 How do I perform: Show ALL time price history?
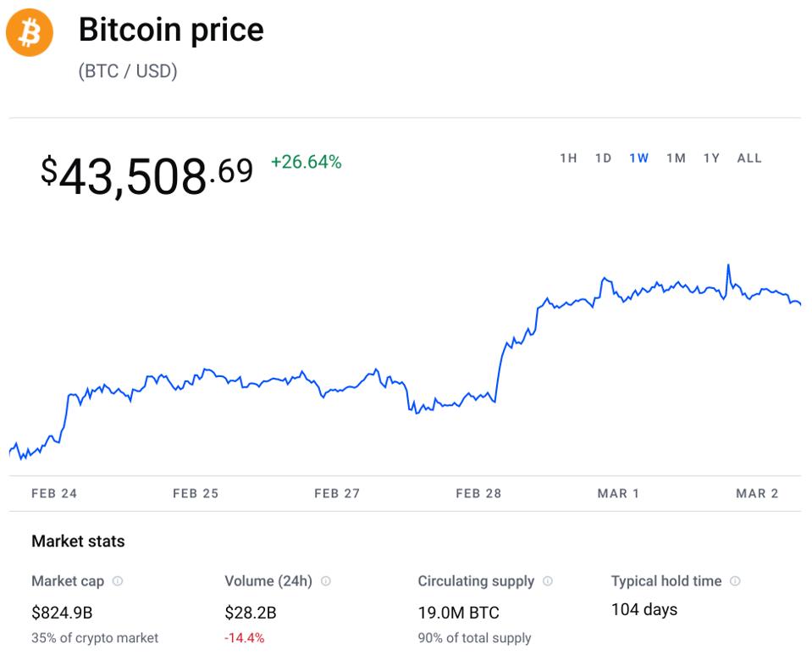749,158
